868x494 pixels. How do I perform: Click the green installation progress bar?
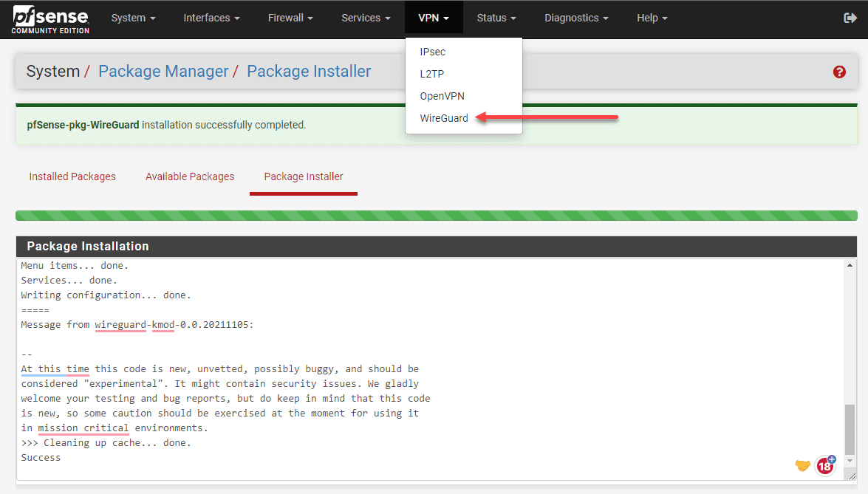coord(436,216)
